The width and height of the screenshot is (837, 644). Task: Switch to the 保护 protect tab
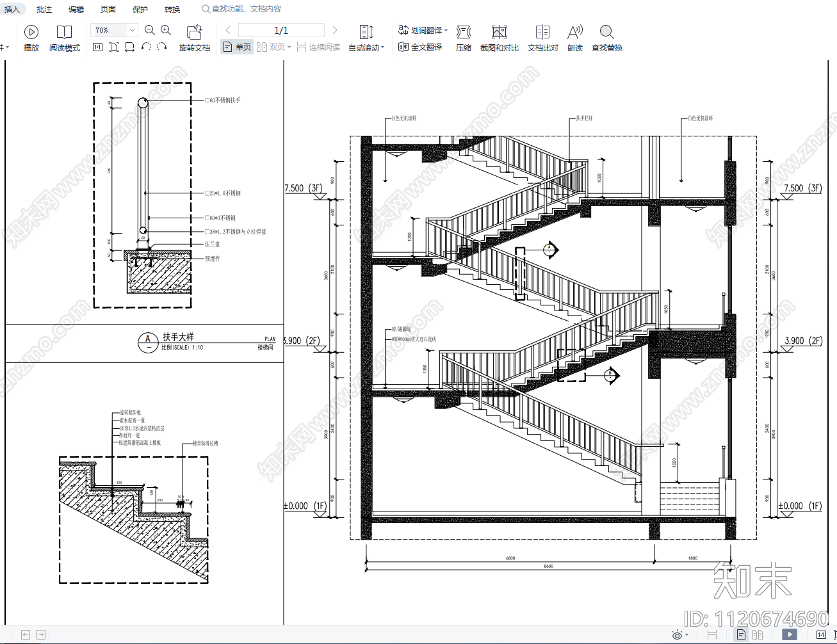tap(140, 10)
